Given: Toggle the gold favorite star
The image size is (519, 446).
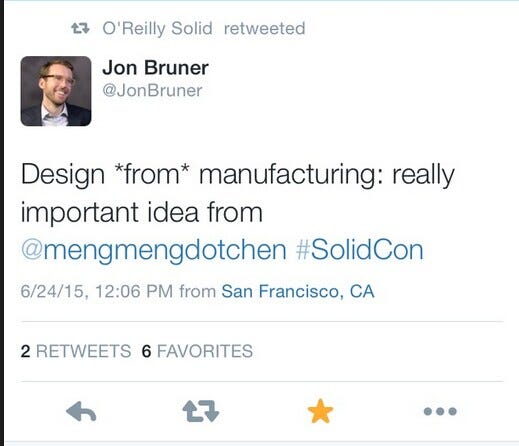Looking at the screenshot, I should point(320,411).
